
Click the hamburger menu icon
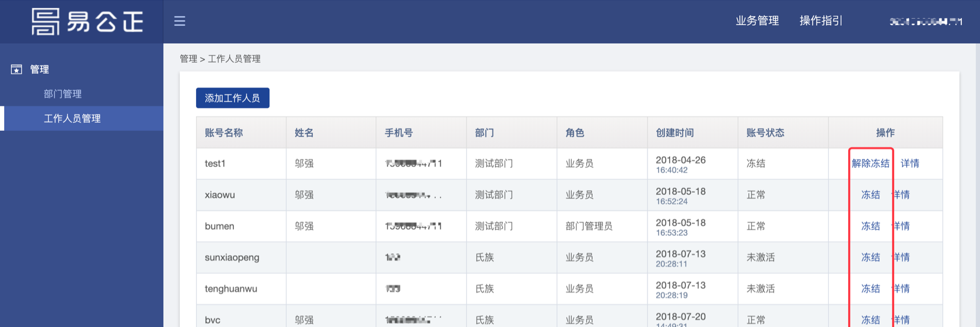tap(180, 21)
